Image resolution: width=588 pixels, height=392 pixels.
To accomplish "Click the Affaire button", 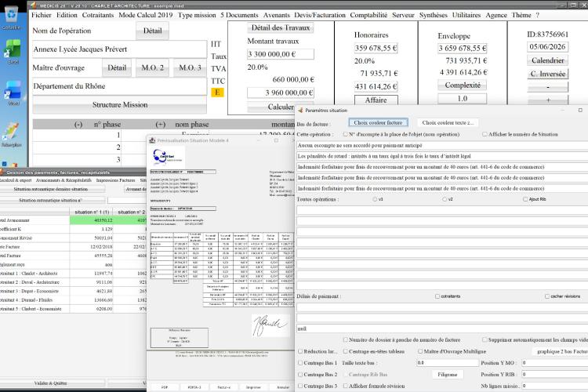I will click(376, 100).
